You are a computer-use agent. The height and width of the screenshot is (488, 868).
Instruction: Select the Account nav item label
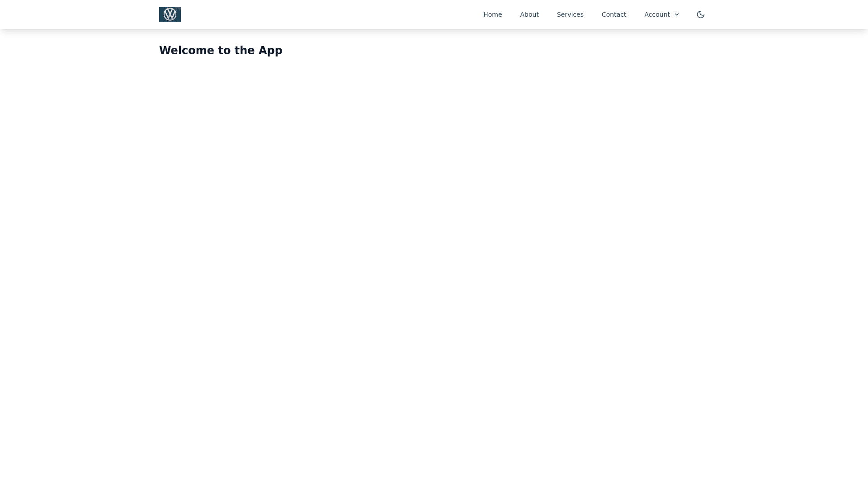point(656,14)
